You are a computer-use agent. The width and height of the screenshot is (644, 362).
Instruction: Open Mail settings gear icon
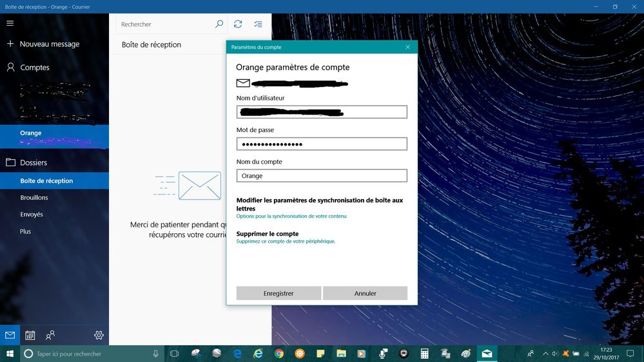(99, 335)
